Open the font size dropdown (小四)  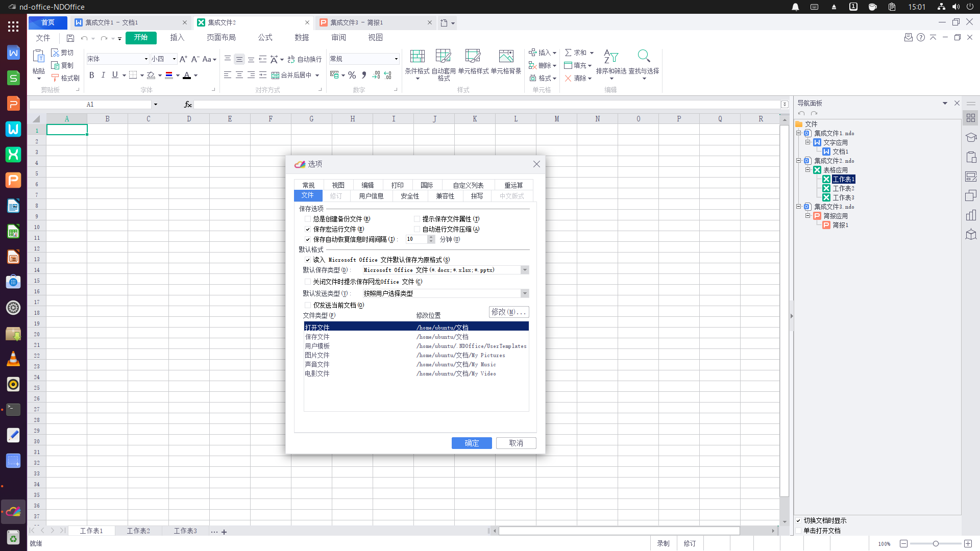coord(174,59)
